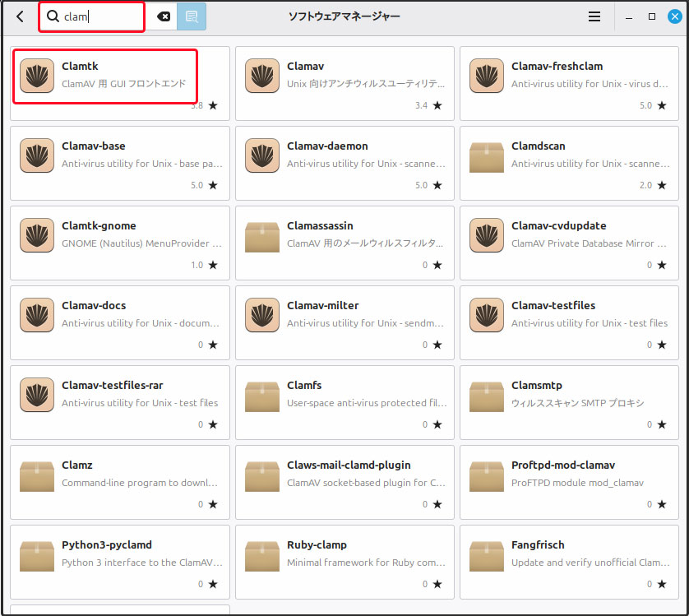Open the Clamav-testfiles icon
The image size is (689, 616).
tap(487, 315)
